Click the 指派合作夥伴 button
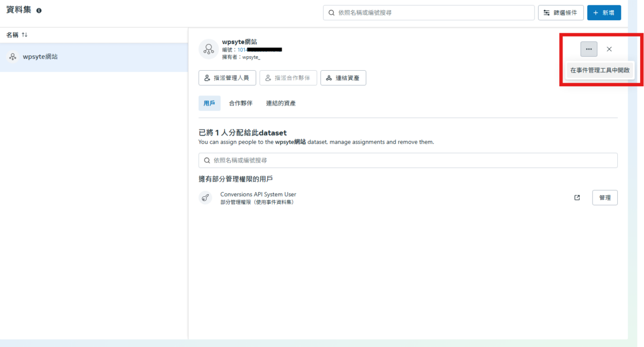Screen dimensions: 644x347 [288, 77]
